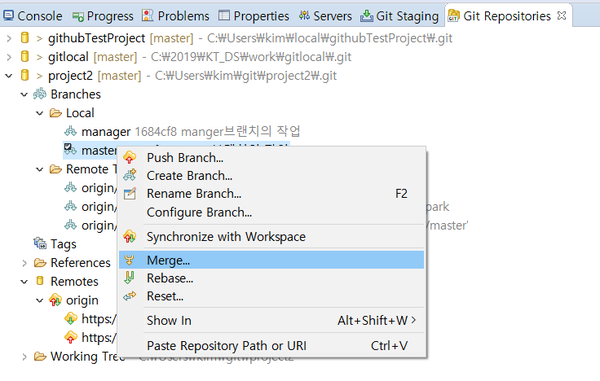
Task: Switch to the Git Staging tab
Action: pos(399,16)
